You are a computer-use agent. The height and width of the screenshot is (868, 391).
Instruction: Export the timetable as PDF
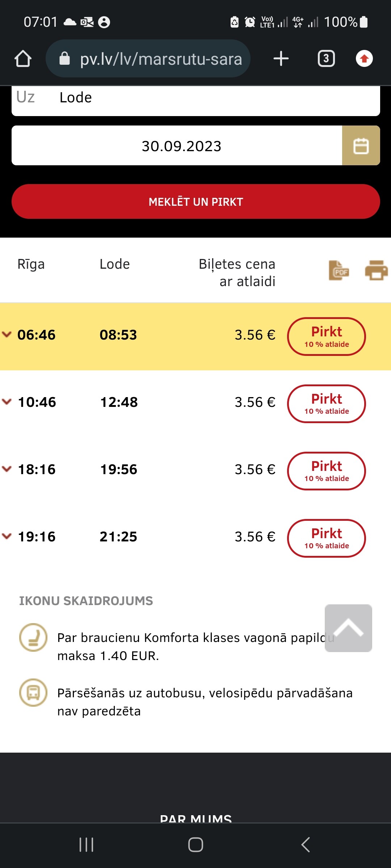pyautogui.click(x=339, y=271)
